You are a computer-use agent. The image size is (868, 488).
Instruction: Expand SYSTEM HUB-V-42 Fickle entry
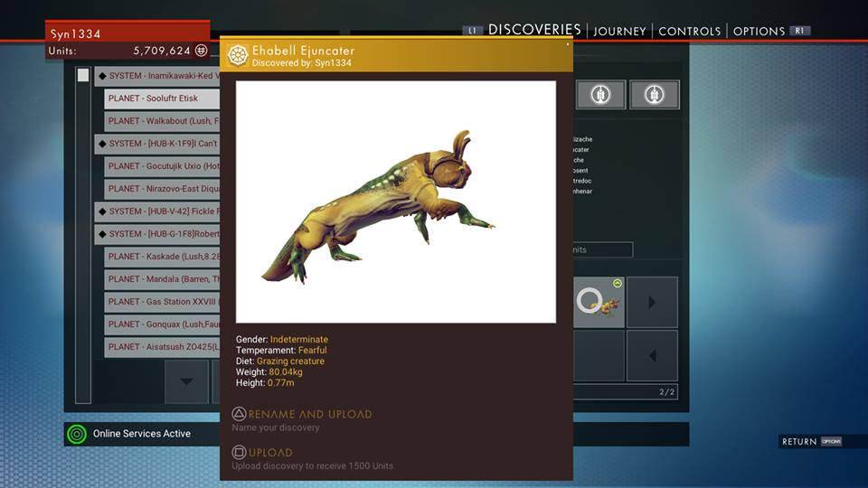157,211
